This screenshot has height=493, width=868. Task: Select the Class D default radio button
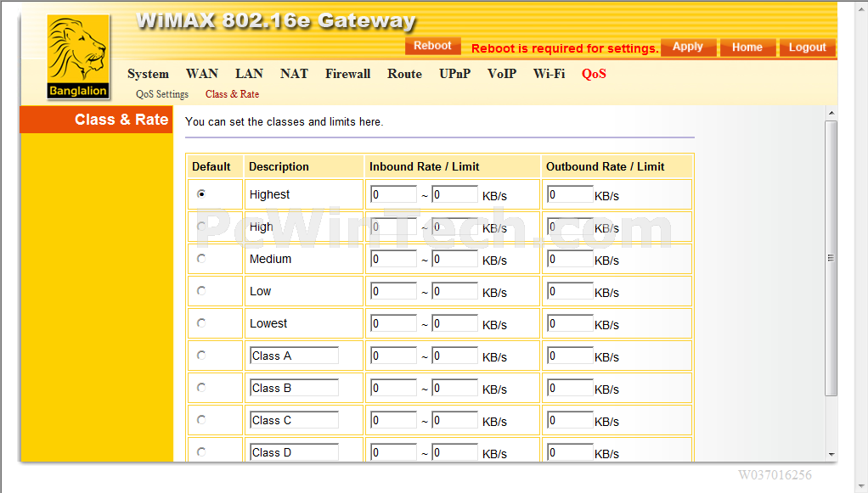[x=201, y=452]
